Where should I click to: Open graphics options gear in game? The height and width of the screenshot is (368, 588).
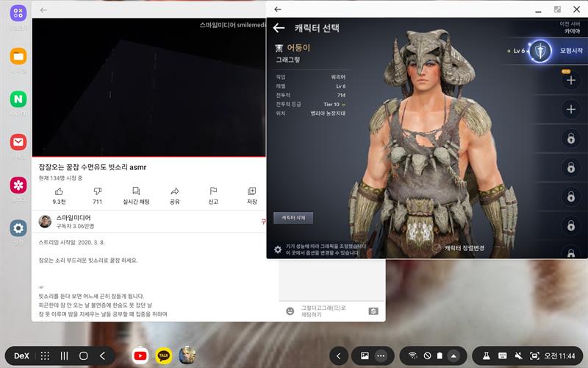point(278,250)
